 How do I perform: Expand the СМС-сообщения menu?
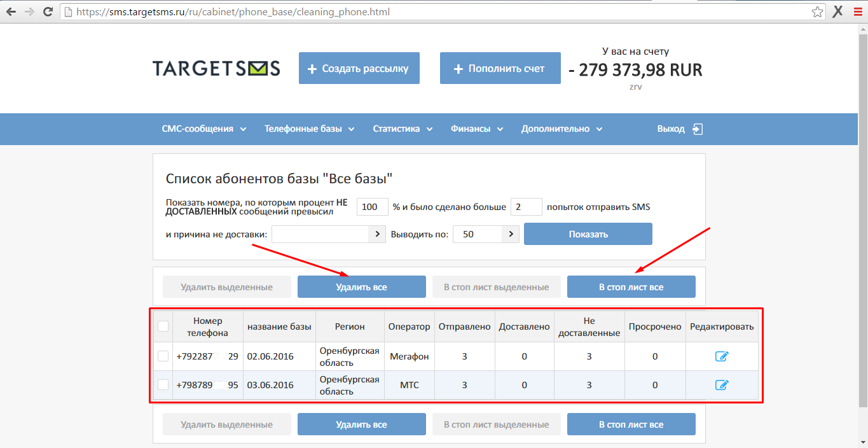pyautogui.click(x=204, y=129)
